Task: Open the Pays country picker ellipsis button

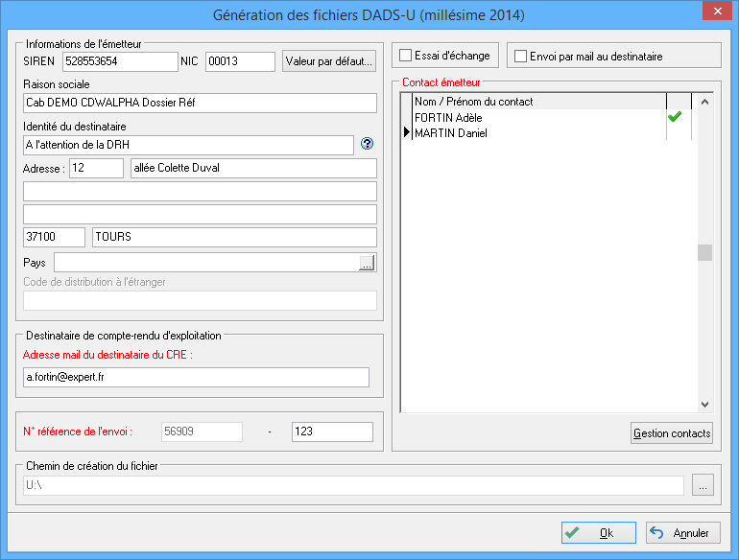Action: tap(367, 264)
